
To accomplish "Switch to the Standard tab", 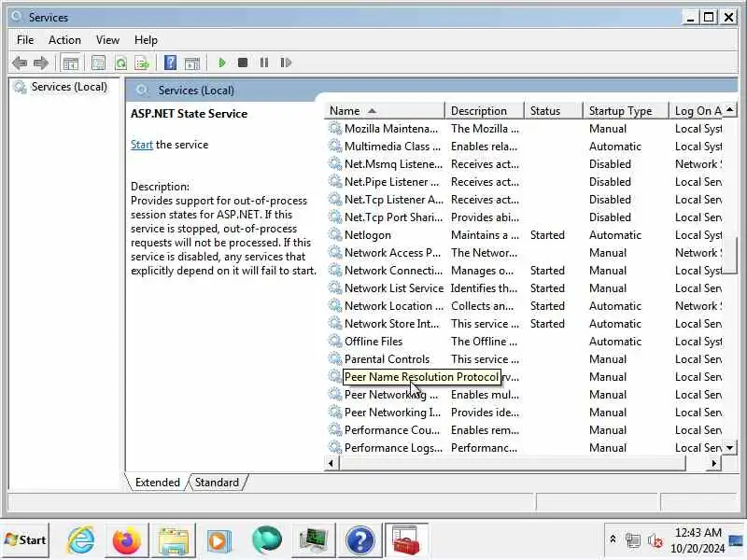I will tap(217, 483).
